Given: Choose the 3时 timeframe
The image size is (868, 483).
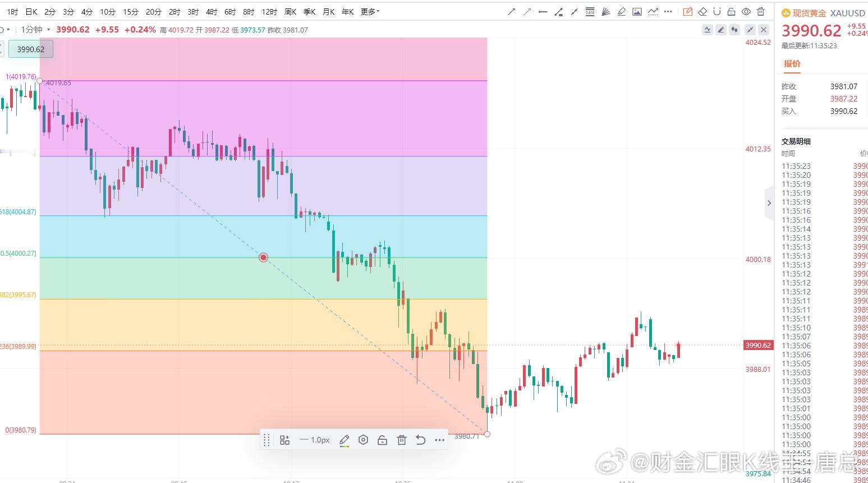Looking at the screenshot, I should [193, 12].
